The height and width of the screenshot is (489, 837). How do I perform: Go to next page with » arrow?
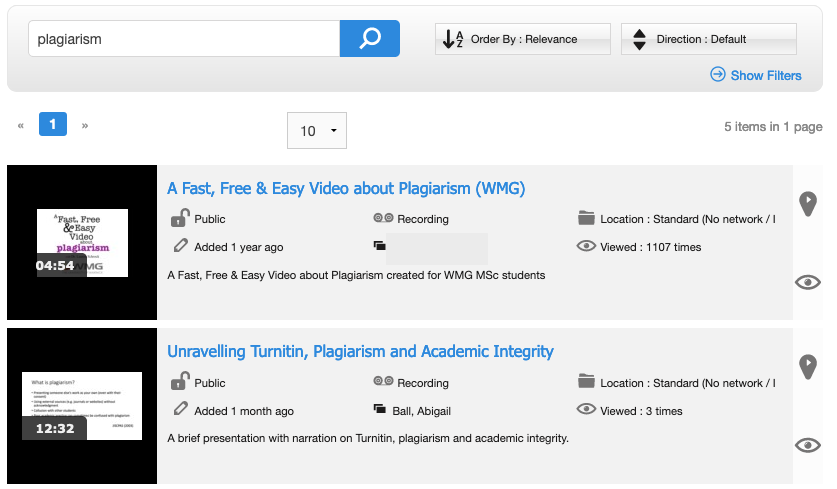[x=85, y=126]
